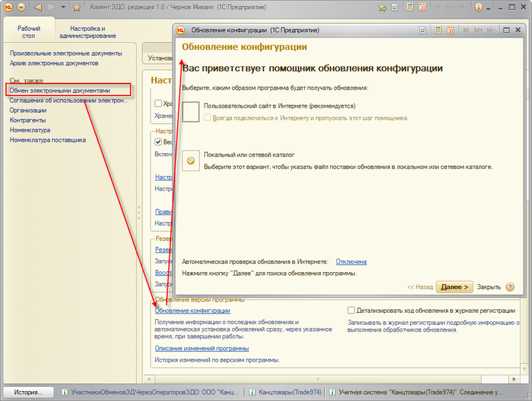Open Номенклатура in the sidebar
The width and height of the screenshot is (532, 401).
[x=30, y=130]
